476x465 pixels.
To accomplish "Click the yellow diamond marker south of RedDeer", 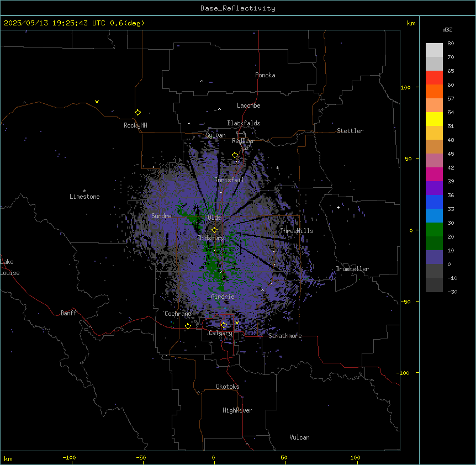I will tap(235, 155).
